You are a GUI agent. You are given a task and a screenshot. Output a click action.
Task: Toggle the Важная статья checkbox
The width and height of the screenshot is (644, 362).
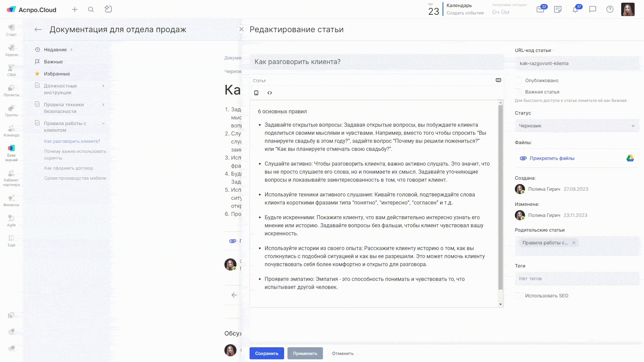pos(519,92)
